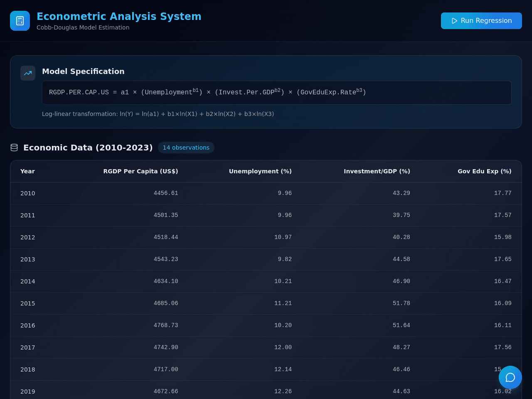This screenshot has width=532, height=399.
Task: Click RGDP value 4768.73
Action: pos(166,325)
